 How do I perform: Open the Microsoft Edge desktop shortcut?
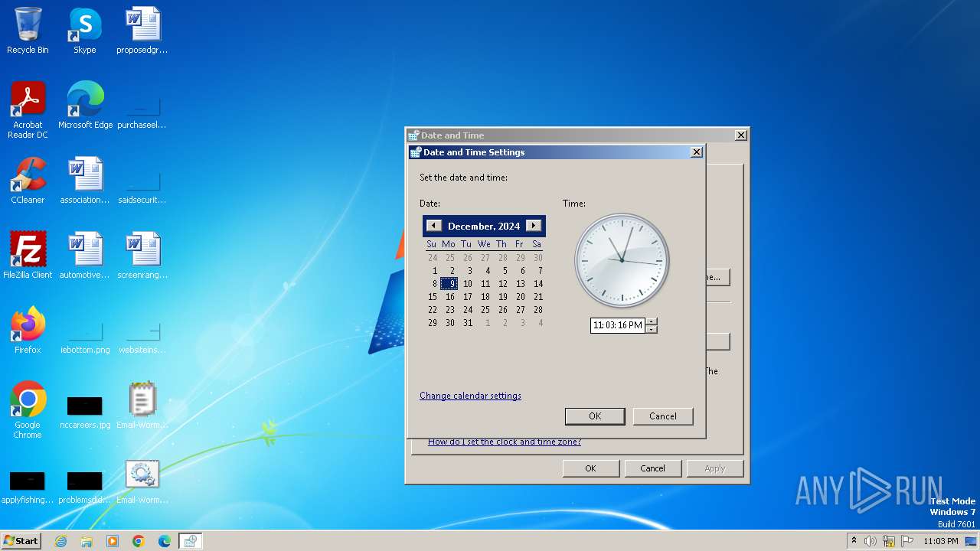pos(85,106)
